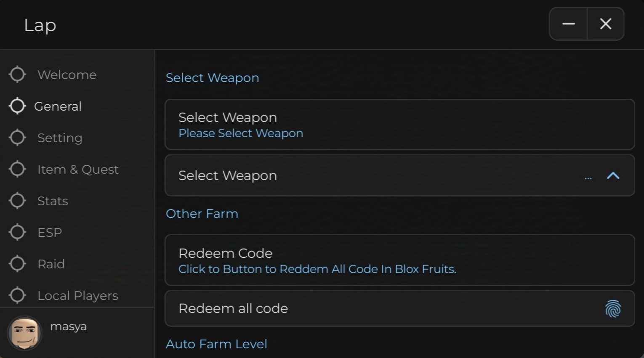The height and width of the screenshot is (358, 644).
Task: Click the Redeem Code info panel
Action: pyautogui.click(x=399, y=260)
